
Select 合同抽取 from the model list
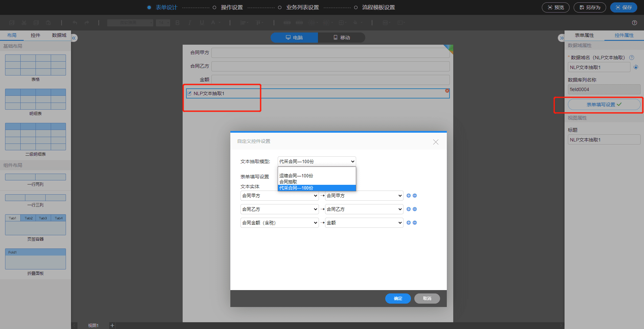coord(317,182)
